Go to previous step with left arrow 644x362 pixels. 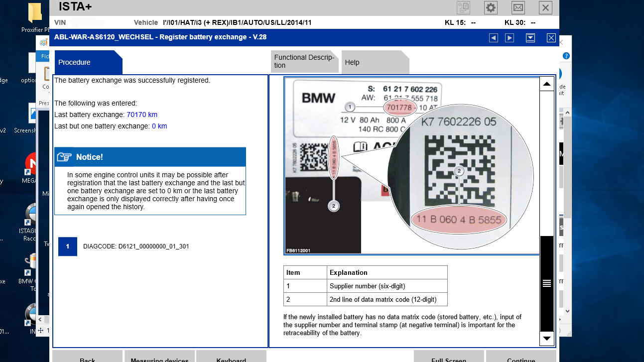(x=493, y=38)
